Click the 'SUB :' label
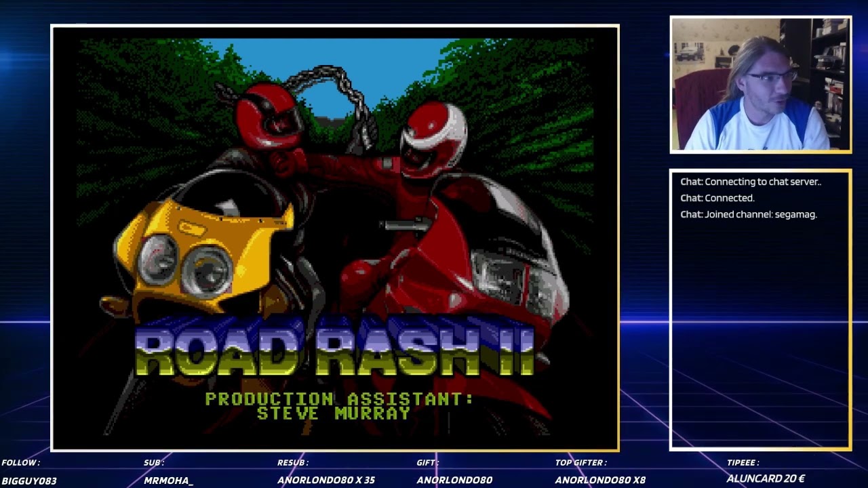This screenshot has width=868, height=488. click(154, 462)
